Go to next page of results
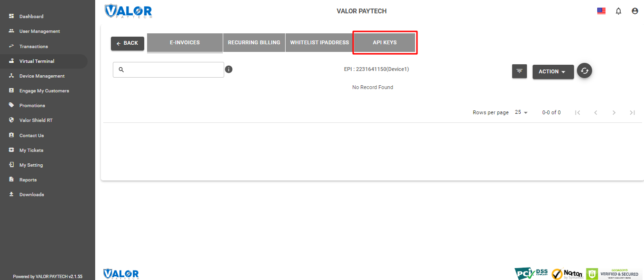644x280 pixels. (x=614, y=112)
